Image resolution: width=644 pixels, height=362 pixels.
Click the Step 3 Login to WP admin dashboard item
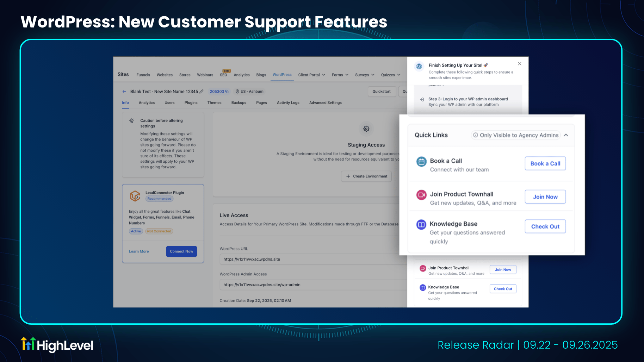468,102
